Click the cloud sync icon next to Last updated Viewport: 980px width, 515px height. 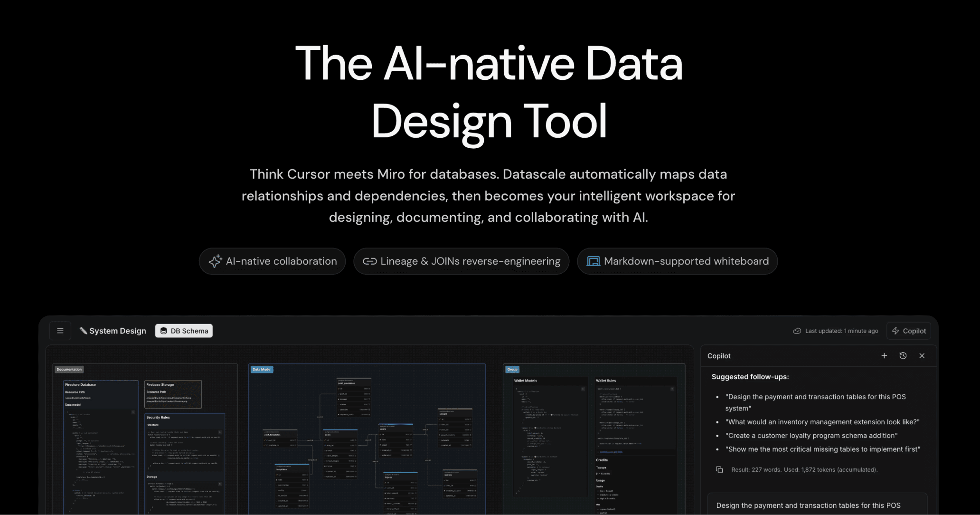(x=797, y=331)
